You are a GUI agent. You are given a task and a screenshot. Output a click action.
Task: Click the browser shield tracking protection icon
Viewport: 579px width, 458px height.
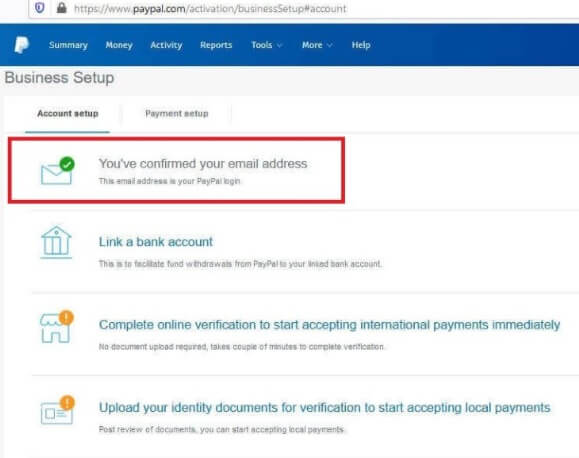pos(40,8)
